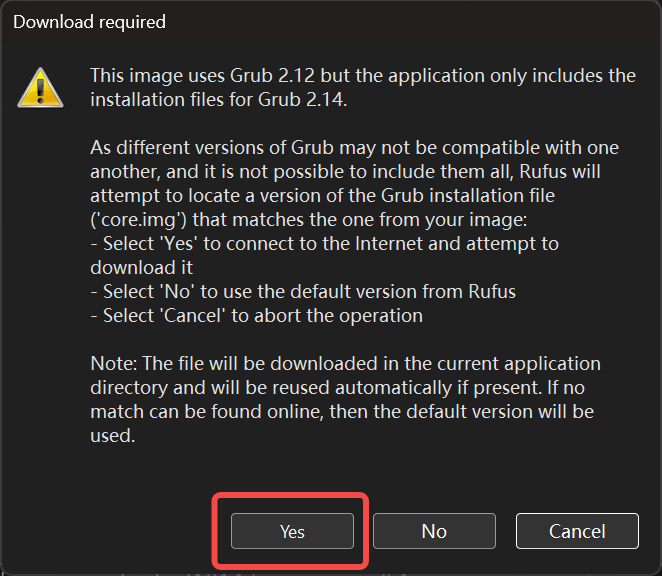Click the 'Note: The file will be downloaded' sentence
The image size is (662, 576).
(x=345, y=399)
